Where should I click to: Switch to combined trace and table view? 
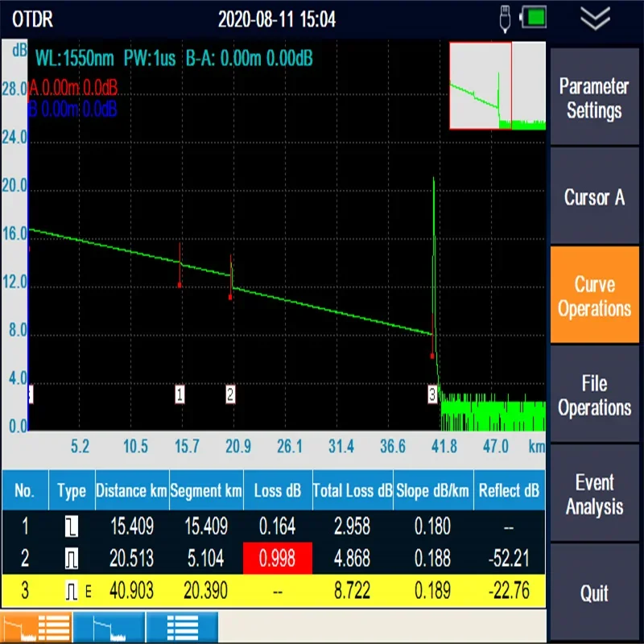(36, 628)
